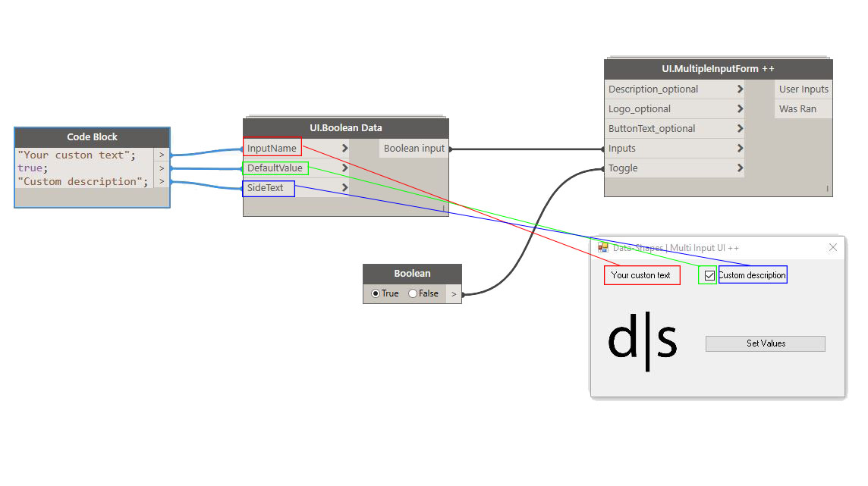This screenshot has height=486, width=868.
Task: Close the Multi Input UI dialog
Action: [x=833, y=247]
